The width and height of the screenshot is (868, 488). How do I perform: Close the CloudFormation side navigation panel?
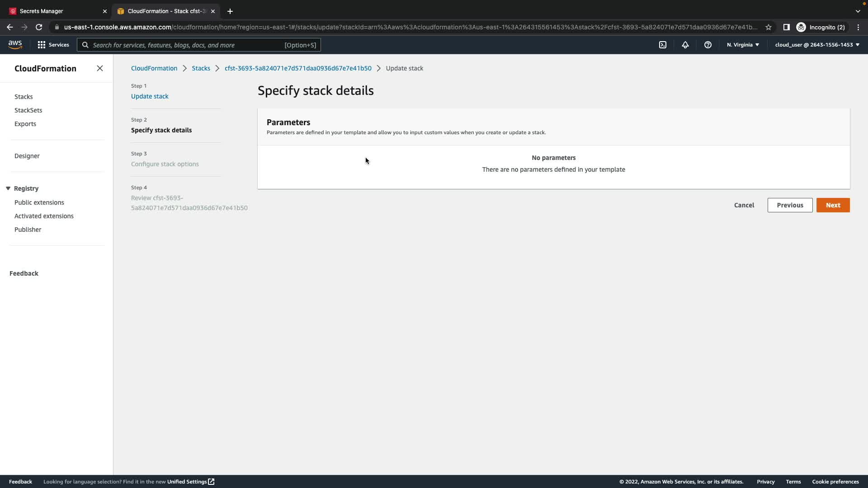[x=99, y=68]
